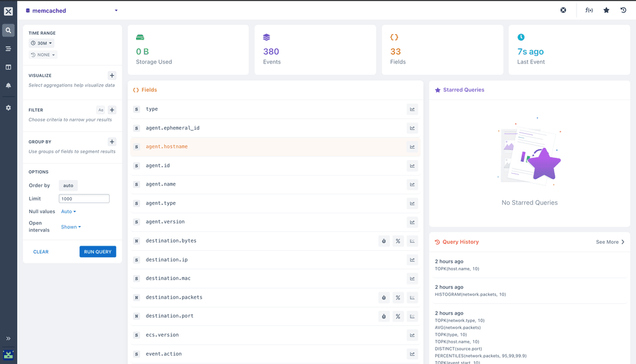Open the dashboards panel icon in sidebar
The width and height of the screenshot is (636, 364).
[x=8, y=67]
